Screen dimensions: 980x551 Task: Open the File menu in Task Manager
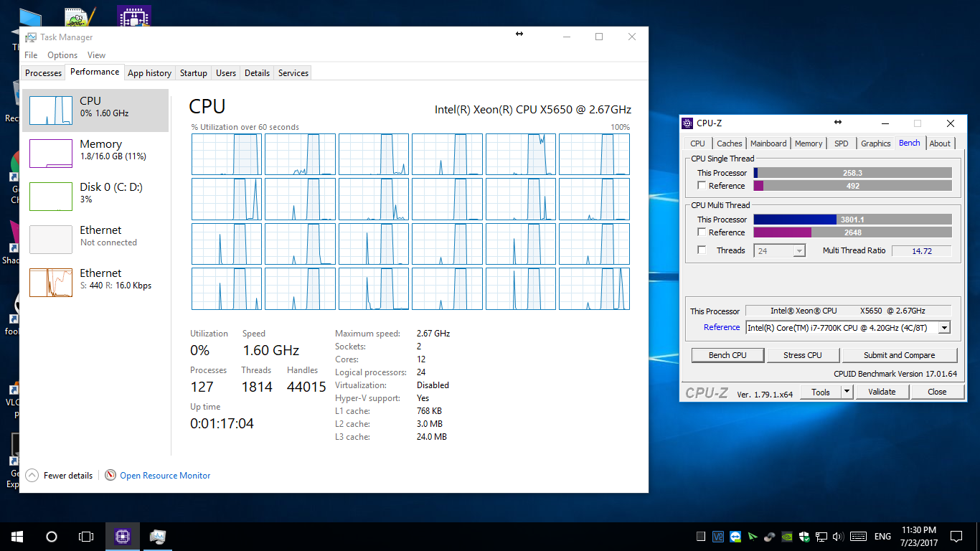click(31, 55)
